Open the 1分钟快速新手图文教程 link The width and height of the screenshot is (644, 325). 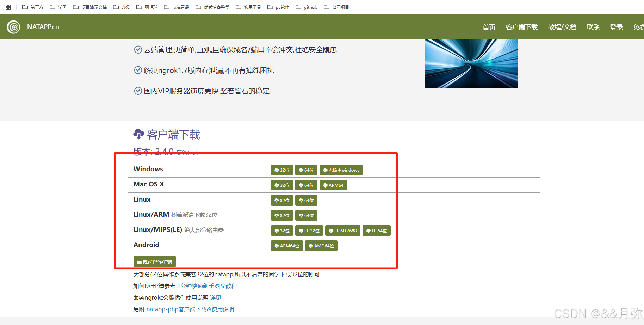point(207,286)
